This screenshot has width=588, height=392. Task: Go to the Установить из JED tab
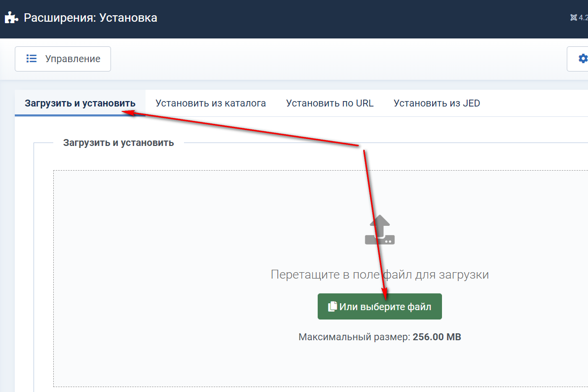(437, 103)
